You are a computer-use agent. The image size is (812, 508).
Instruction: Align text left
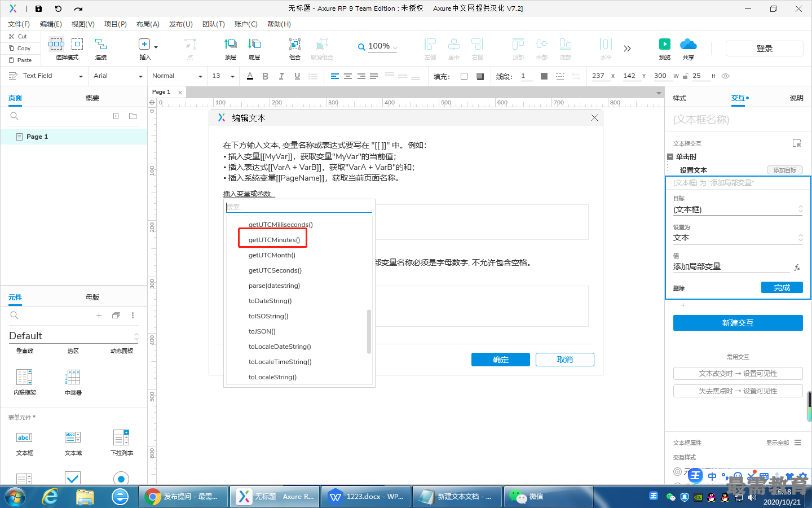[335, 76]
